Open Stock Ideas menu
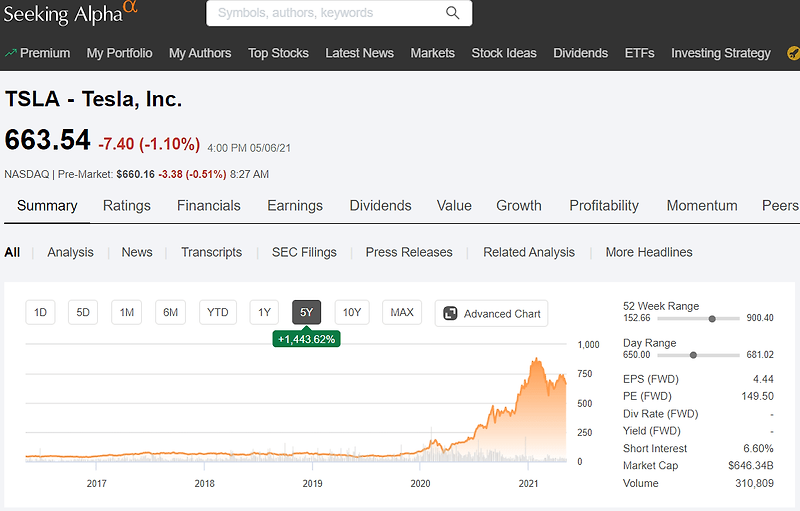 (504, 53)
